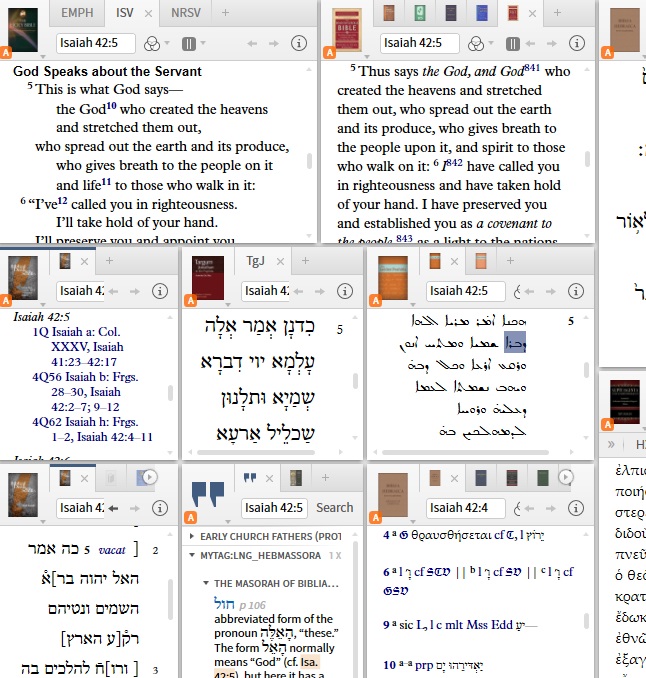Click orange book cover thumbnail in Syriac pane
This screenshot has height=678, width=646.
point(393,278)
